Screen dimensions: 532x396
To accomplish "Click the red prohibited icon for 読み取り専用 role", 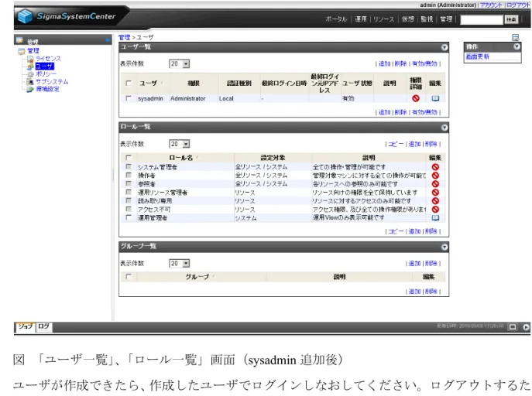I will coord(435,201).
